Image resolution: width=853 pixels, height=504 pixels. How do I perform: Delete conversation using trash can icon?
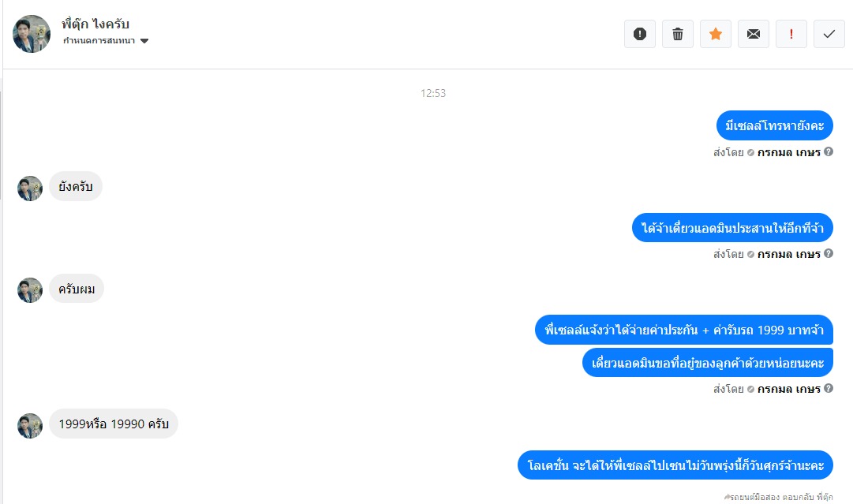(678, 34)
